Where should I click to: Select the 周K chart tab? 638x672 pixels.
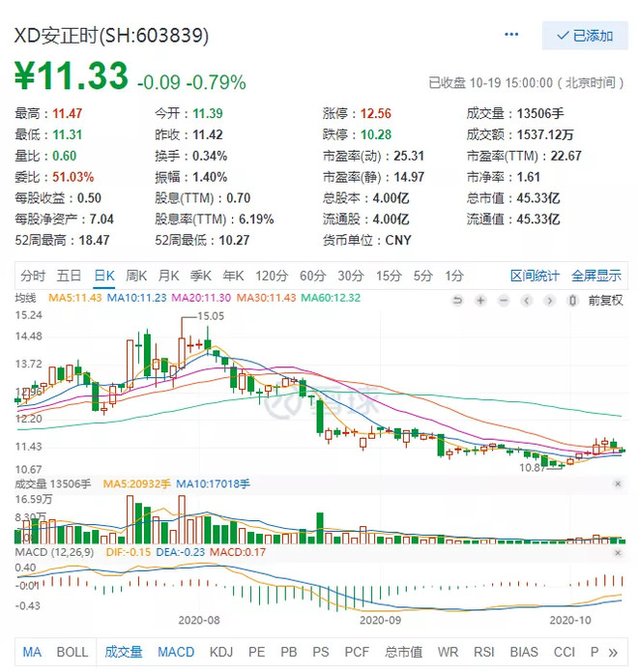tap(136, 276)
